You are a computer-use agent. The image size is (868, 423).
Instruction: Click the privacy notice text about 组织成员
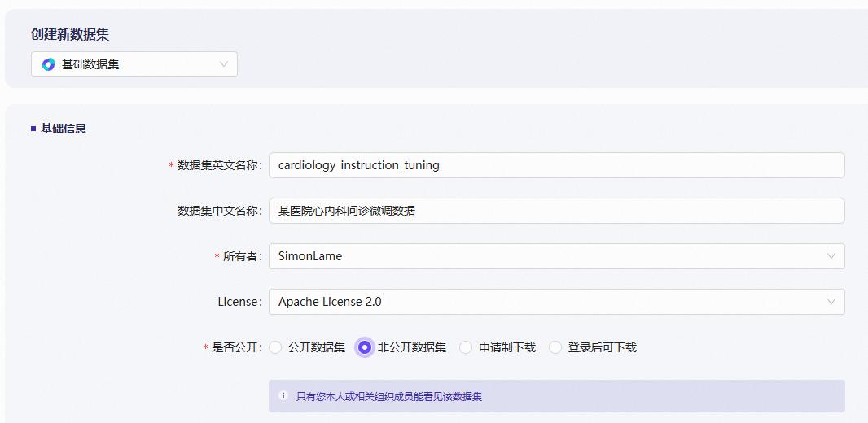[388, 397]
